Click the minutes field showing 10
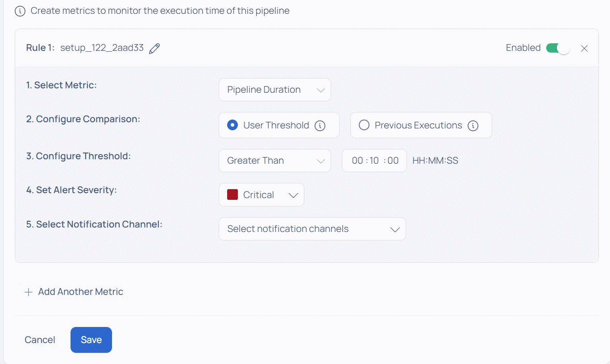Screen dimensions: 610x364 (x=374, y=161)
